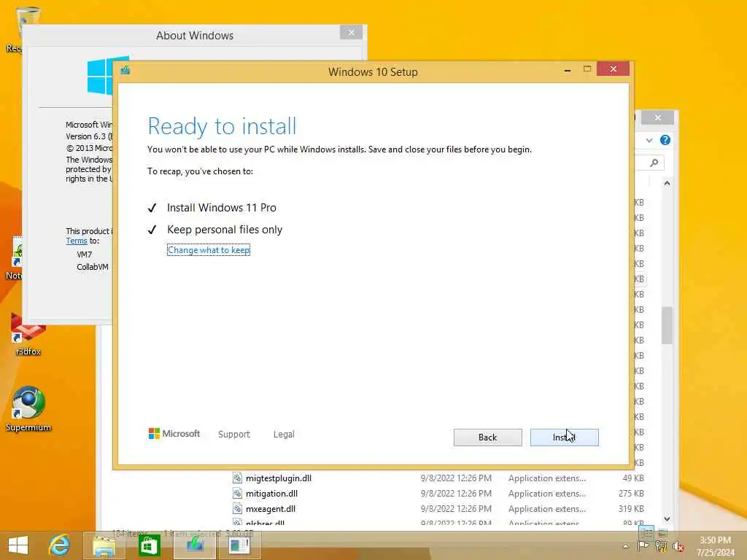This screenshot has height=560, width=747.
Task: Click the Terms link in About Windows
Action: pyautogui.click(x=76, y=241)
